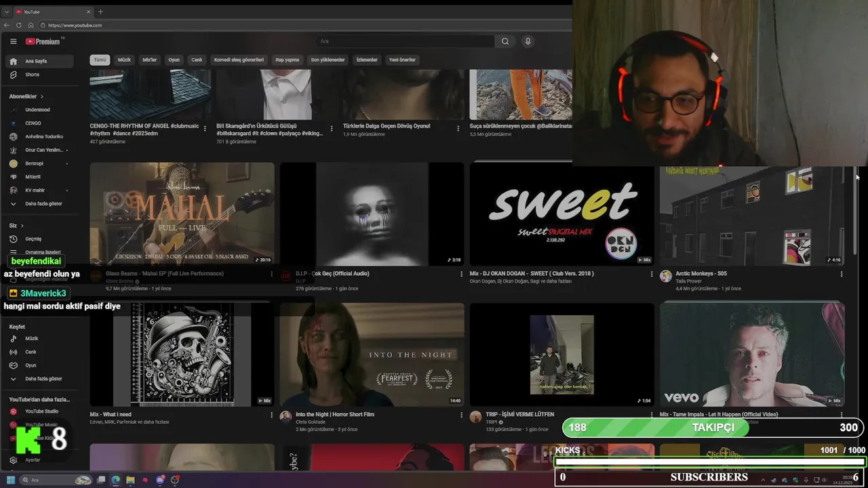Click the YouTube search input field
868x488 pixels.
(x=405, y=41)
